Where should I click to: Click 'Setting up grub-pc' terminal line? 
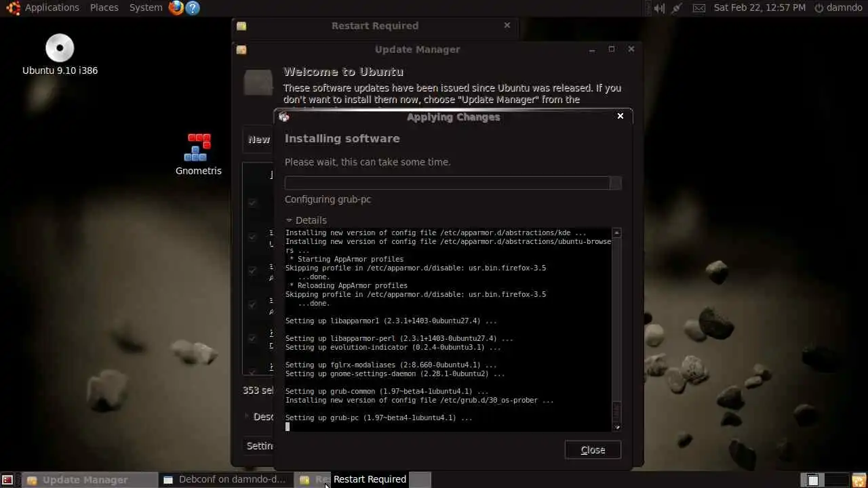(378, 418)
